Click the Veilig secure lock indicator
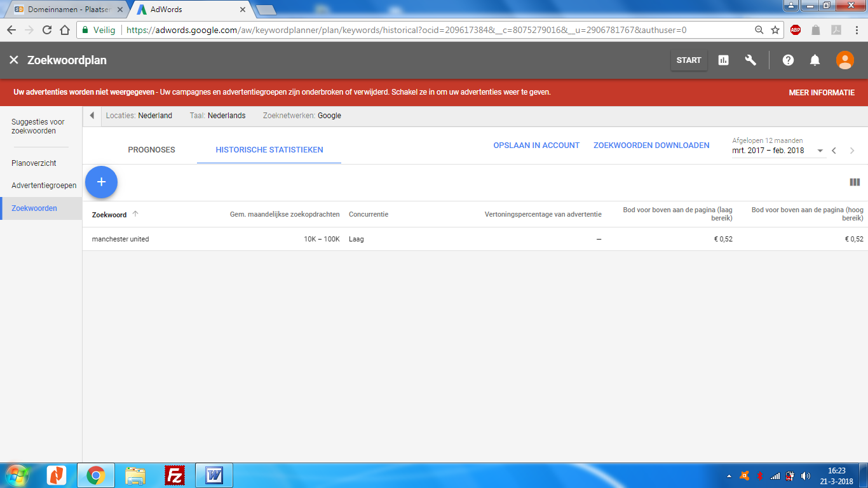 coord(99,30)
